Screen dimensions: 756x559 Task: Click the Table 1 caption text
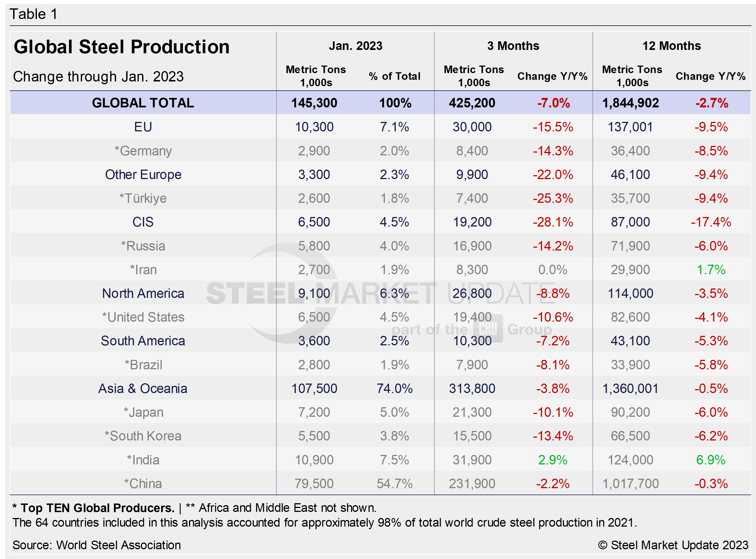[34, 14]
